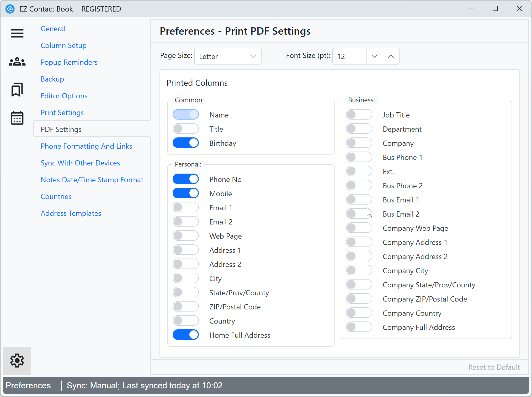
Task: Click the calendar sidebar icon
Action: coord(17,118)
